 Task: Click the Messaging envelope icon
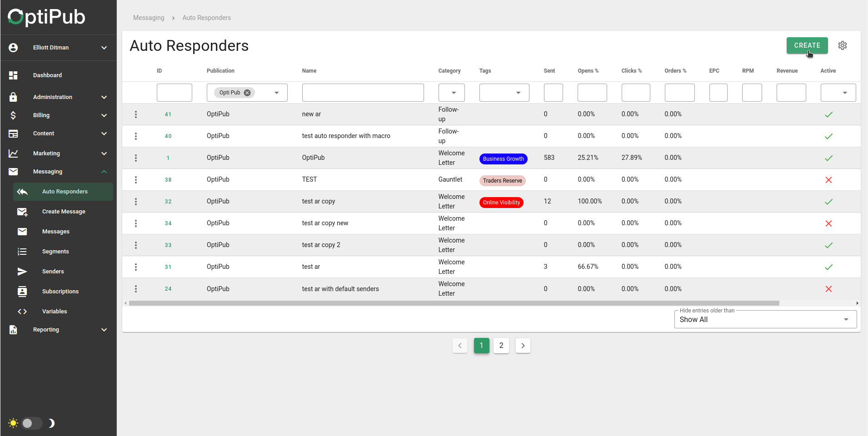pos(13,172)
